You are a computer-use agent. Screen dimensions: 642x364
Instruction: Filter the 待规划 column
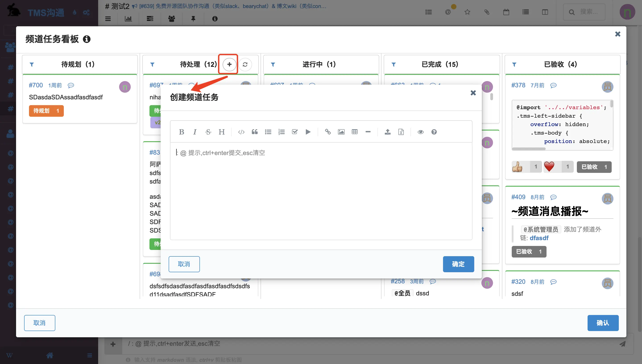pos(32,65)
